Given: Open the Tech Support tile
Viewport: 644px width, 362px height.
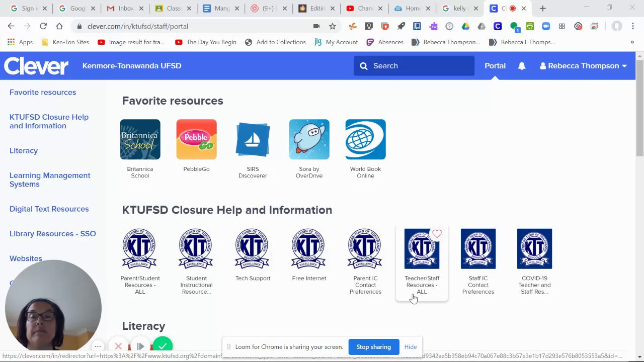Looking at the screenshot, I should click(253, 255).
